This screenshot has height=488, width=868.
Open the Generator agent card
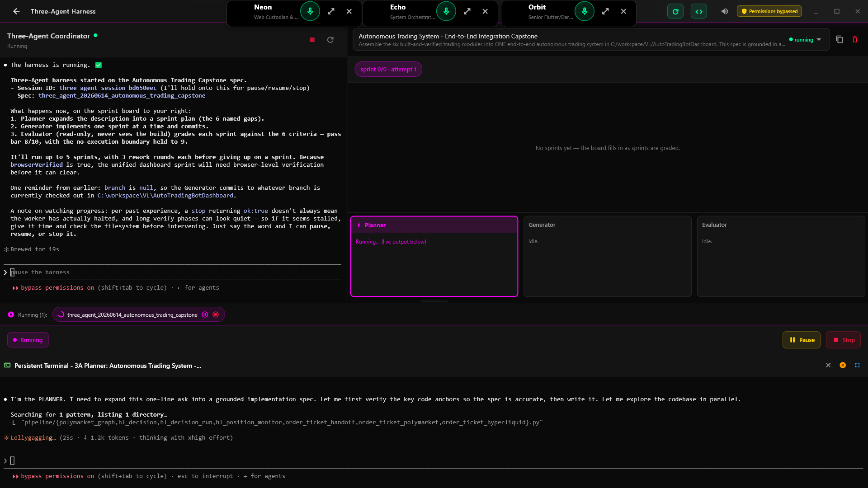(x=608, y=256)
